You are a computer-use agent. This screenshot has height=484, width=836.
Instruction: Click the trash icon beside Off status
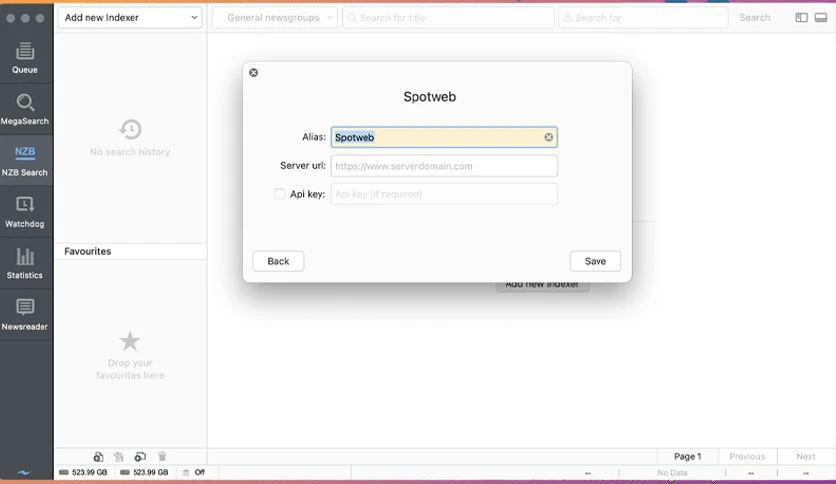(186, 472)
